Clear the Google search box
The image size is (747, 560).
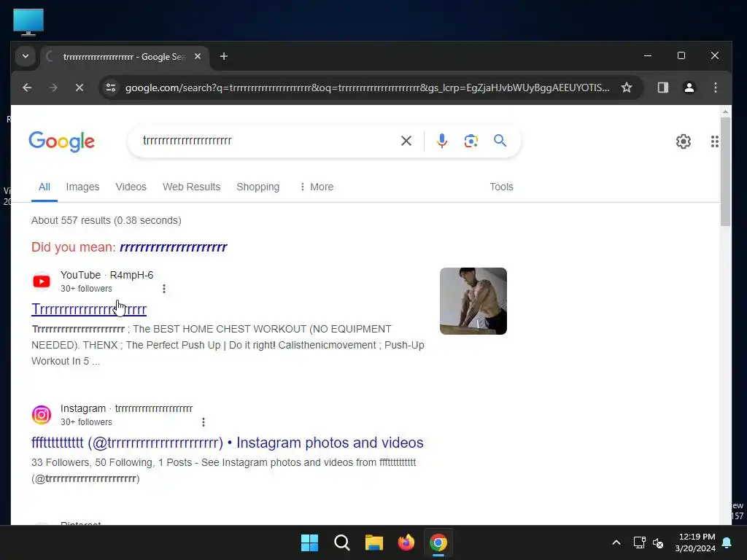click(x=406, y=141)
